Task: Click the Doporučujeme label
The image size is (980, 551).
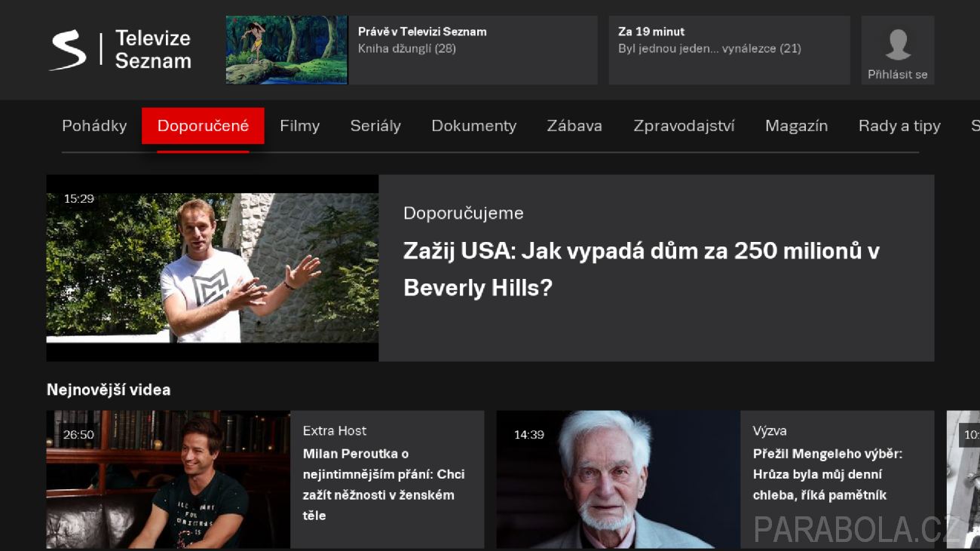Action: 464,213
